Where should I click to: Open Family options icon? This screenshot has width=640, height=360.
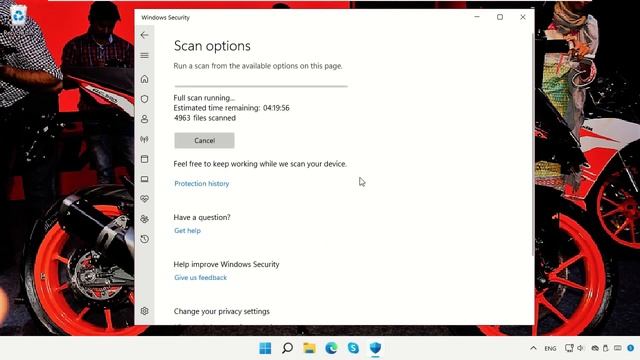pyautogui.click(x=144, y=219)
